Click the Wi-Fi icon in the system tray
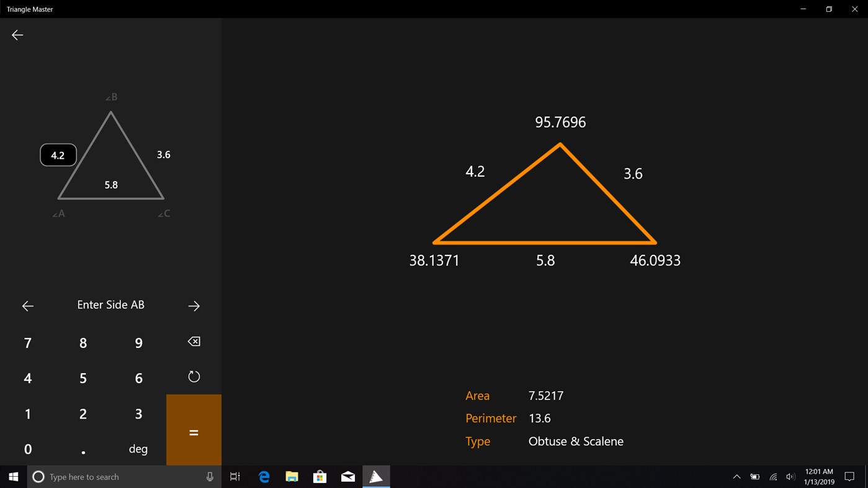The width and height of the screenshot is (868, 488). (x=772, y=476)
